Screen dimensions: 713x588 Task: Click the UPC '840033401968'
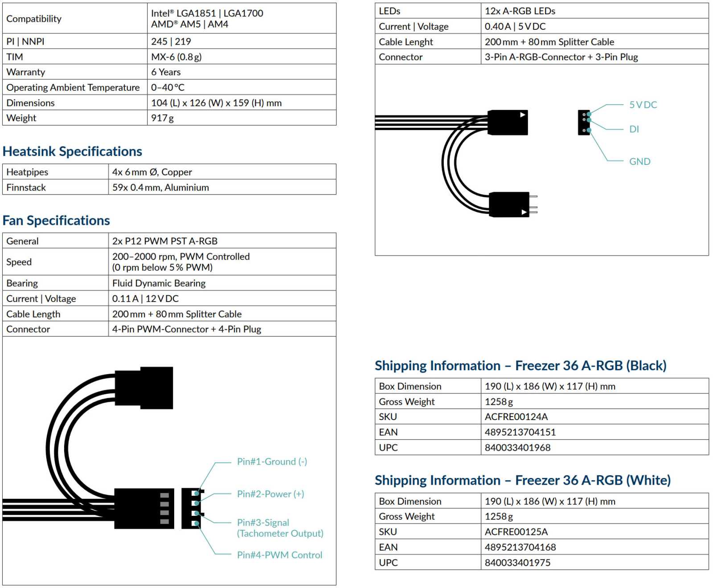tap(517, 448)
